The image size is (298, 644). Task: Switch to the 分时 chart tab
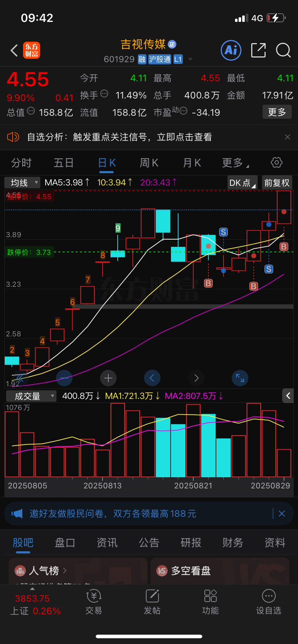click(x=21, y=163)
